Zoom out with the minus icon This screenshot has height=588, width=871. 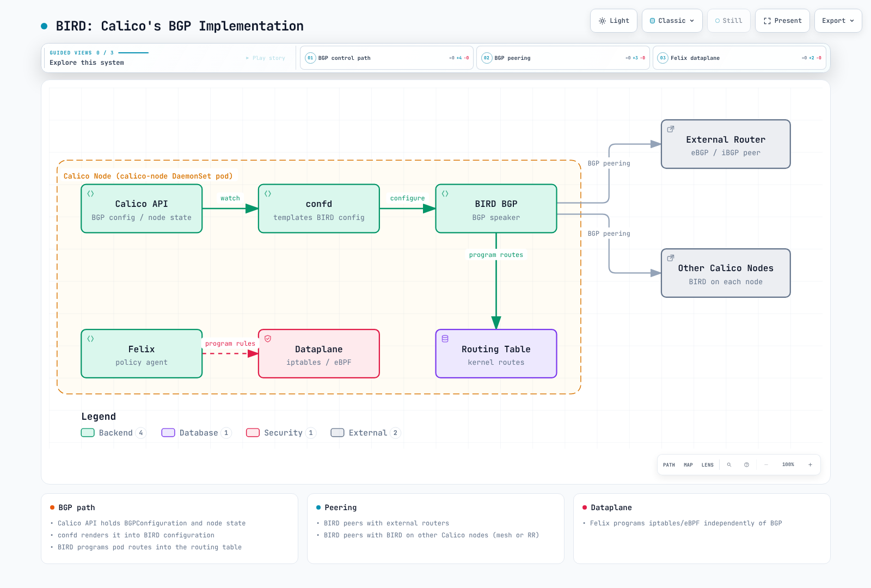(766, 465)
